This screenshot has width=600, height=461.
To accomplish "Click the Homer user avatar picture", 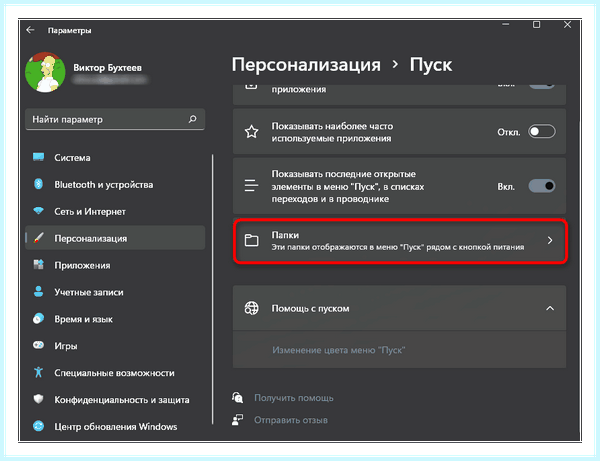I will tap(45, 72).
